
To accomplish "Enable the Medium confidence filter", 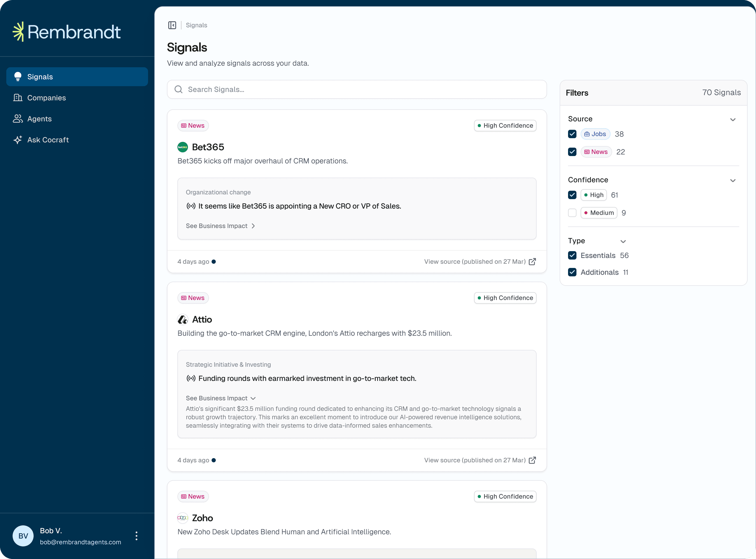I will pos(573,213).
